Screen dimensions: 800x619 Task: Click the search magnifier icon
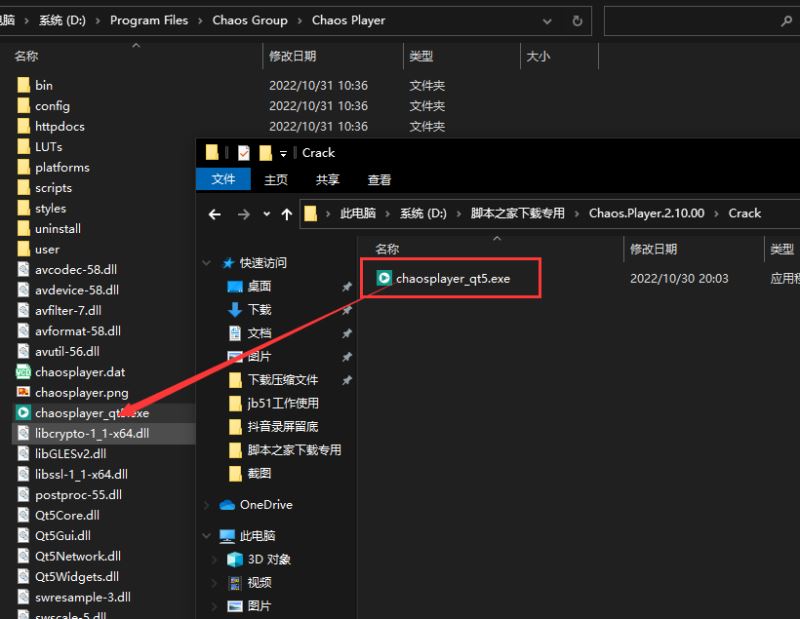[786, 21]
